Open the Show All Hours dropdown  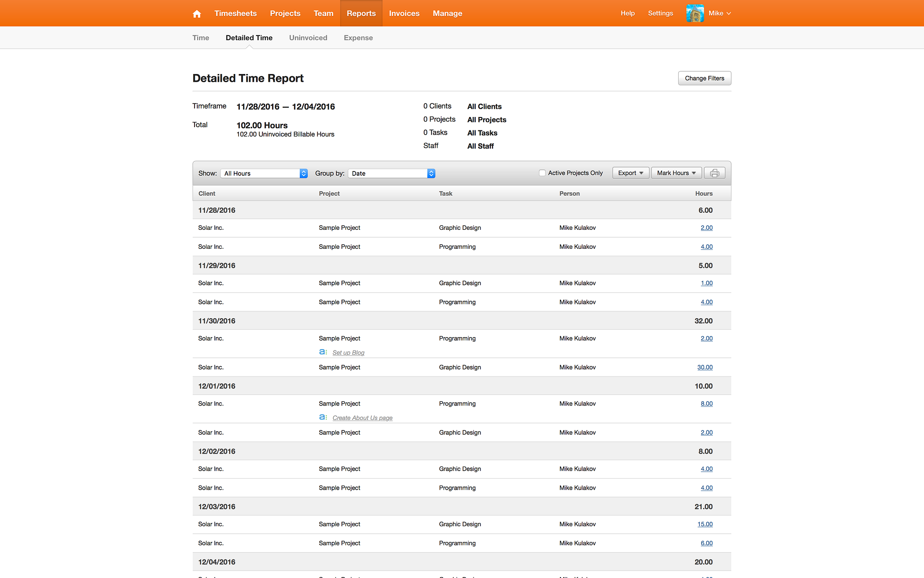pos(264,173)
